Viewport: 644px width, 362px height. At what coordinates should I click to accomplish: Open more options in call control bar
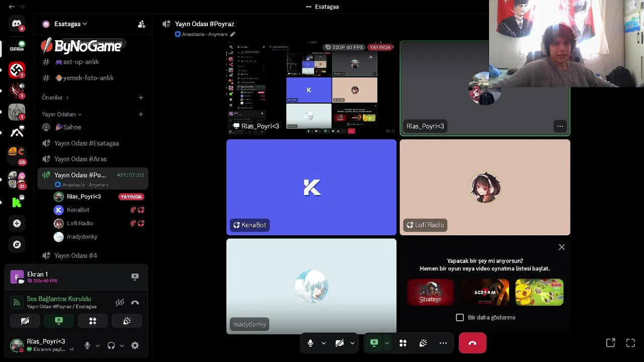tap(443, 343)
